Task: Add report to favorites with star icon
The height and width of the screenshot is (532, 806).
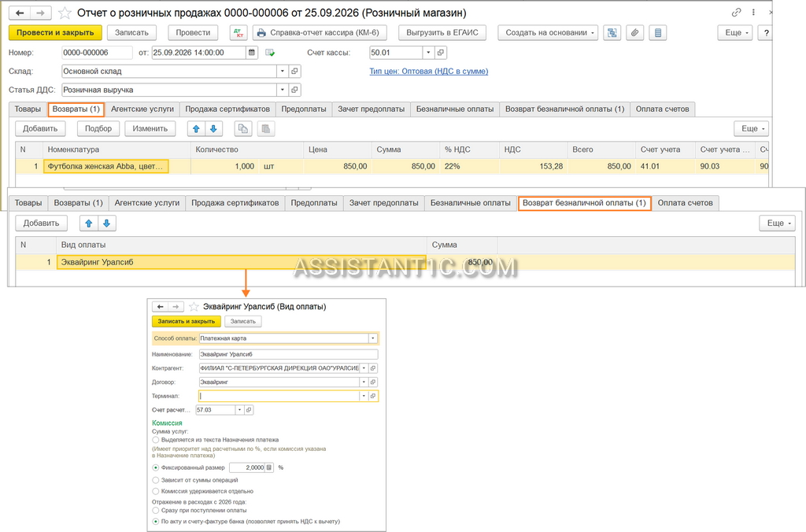Action: pos(65,13)
